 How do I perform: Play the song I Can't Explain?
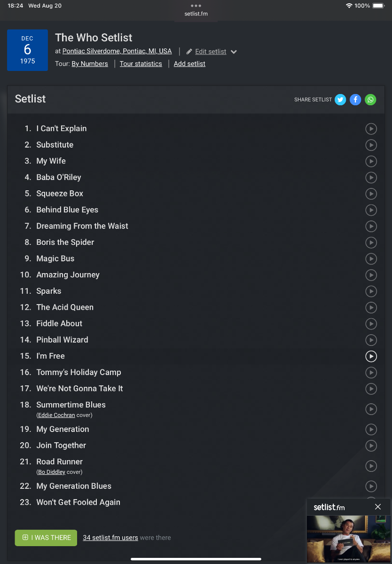371,129
